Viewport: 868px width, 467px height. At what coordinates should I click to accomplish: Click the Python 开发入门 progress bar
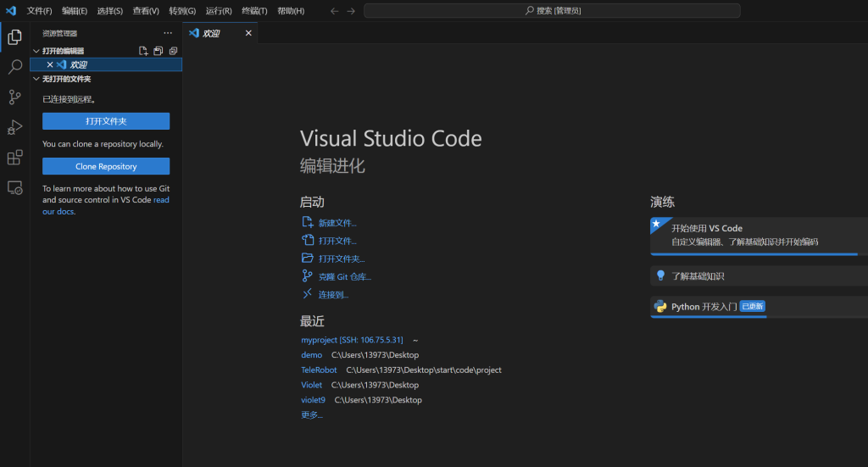709,316
